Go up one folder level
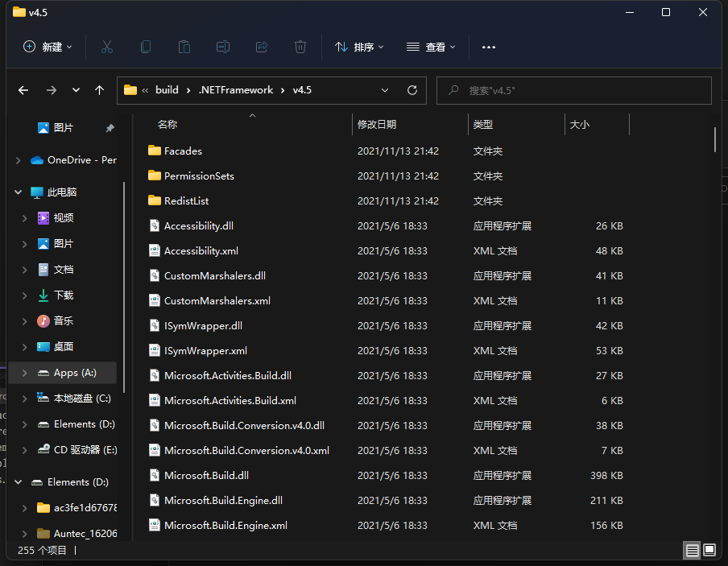 [x=99, y=90]
